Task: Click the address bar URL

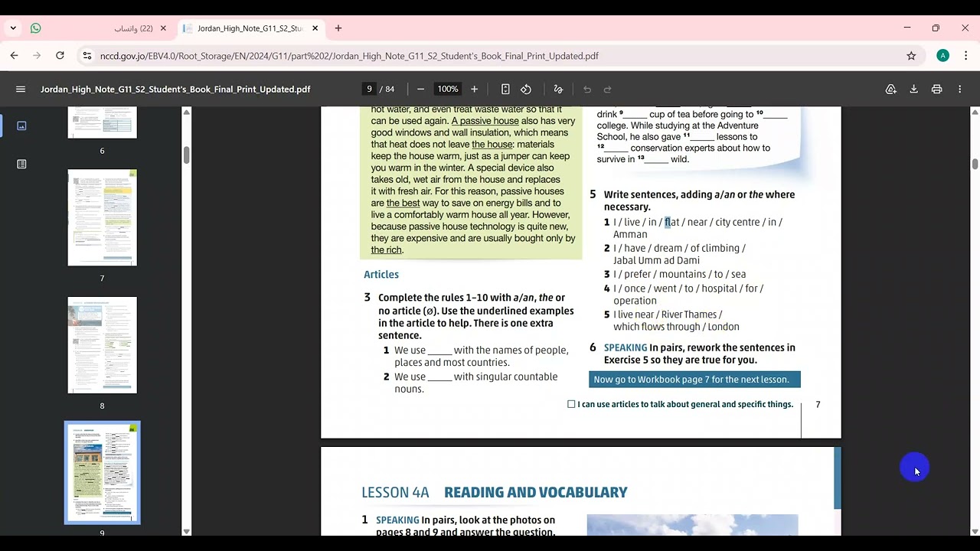Action: click(349, 56)
